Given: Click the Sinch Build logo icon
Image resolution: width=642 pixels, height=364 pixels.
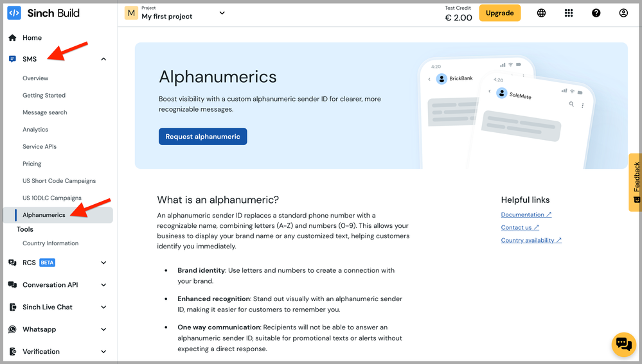Looking at the screenshot, I should [14, 13].
